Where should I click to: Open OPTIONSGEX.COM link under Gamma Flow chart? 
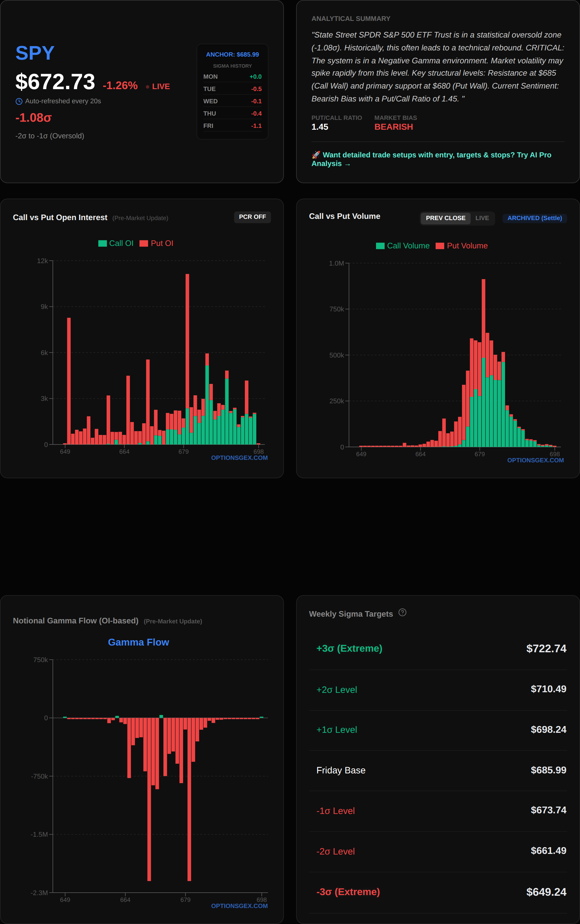coord(239,906)
